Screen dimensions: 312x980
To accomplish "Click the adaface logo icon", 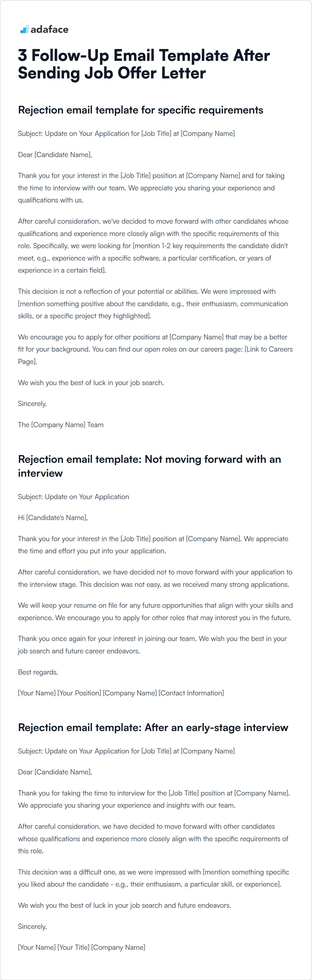I will coord(24,29).
